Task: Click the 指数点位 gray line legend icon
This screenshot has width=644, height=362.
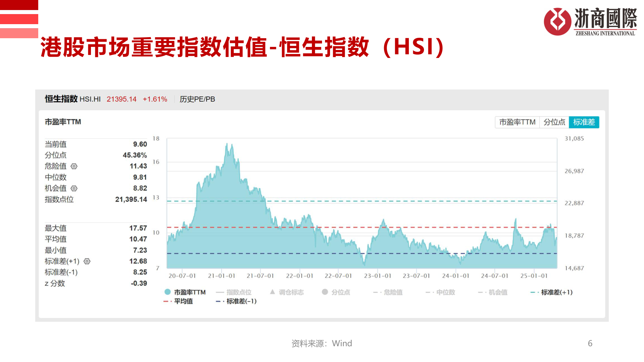Action: point(220,292)
